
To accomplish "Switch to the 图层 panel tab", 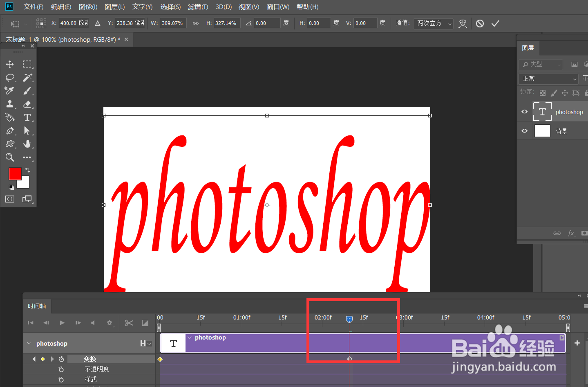I will 528,48.
